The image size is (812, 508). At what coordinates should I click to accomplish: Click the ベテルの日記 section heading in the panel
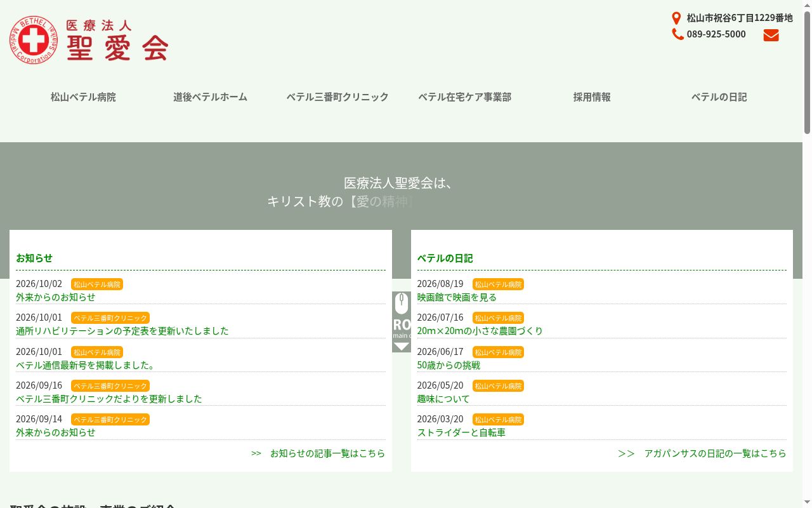coord(445,258)
